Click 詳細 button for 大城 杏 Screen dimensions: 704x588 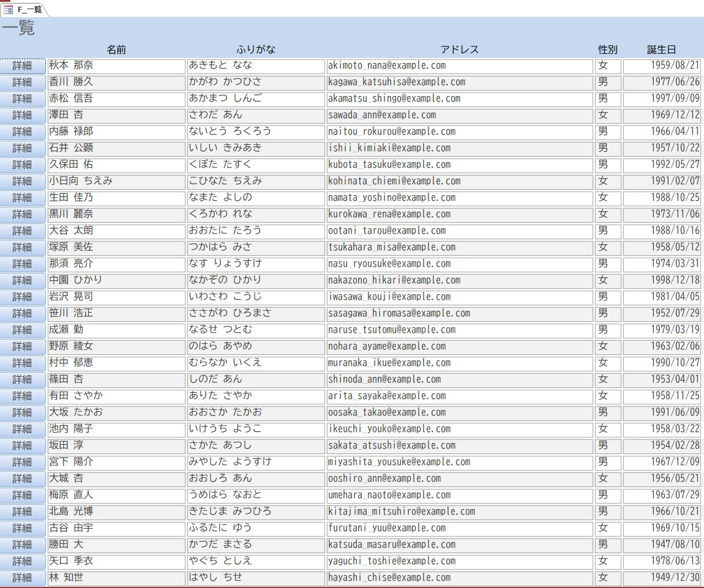[23, 479]
